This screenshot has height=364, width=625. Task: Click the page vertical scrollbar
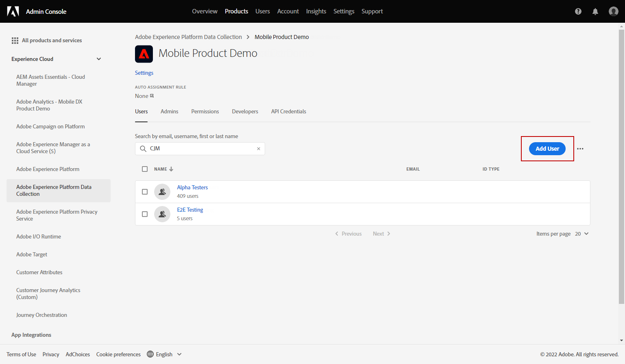point(621,167)
